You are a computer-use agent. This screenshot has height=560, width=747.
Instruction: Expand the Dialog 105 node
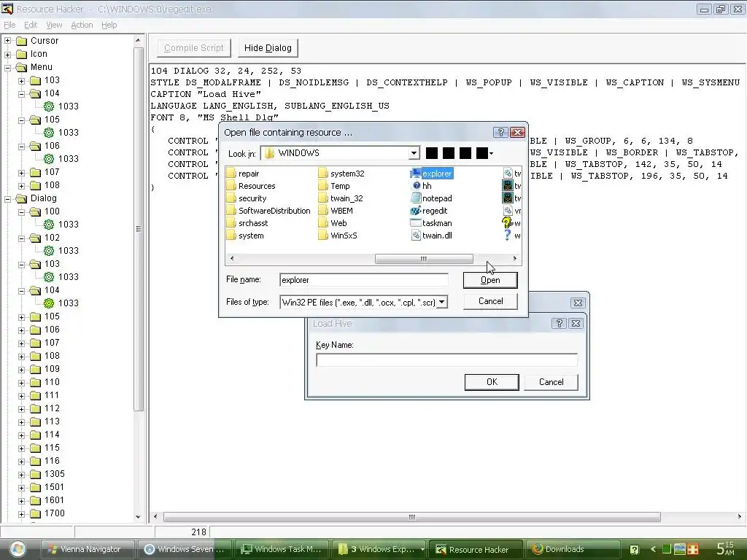coord(21,316)
